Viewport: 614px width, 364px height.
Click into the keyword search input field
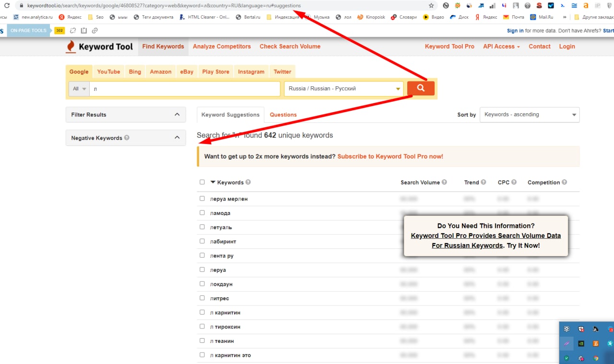pos(185,89)
